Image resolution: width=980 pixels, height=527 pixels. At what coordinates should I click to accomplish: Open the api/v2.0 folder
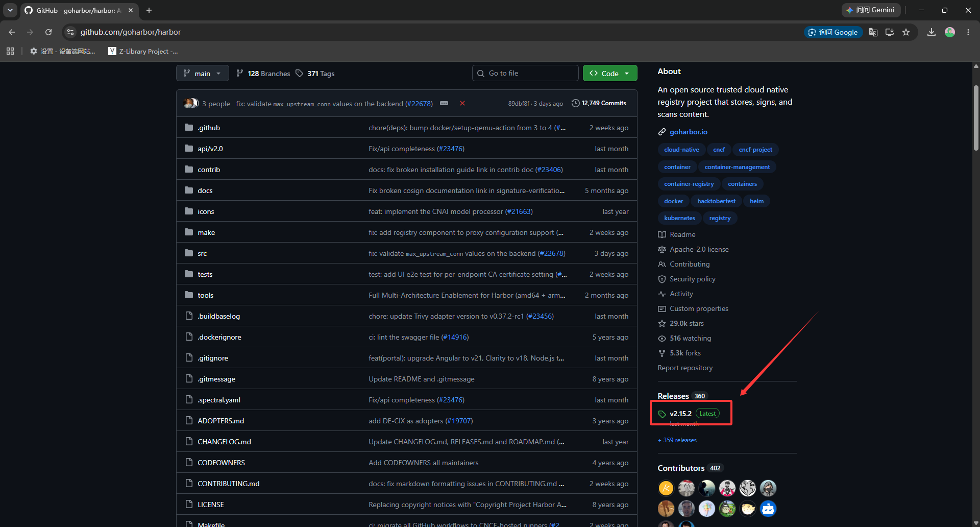point(210,149)
